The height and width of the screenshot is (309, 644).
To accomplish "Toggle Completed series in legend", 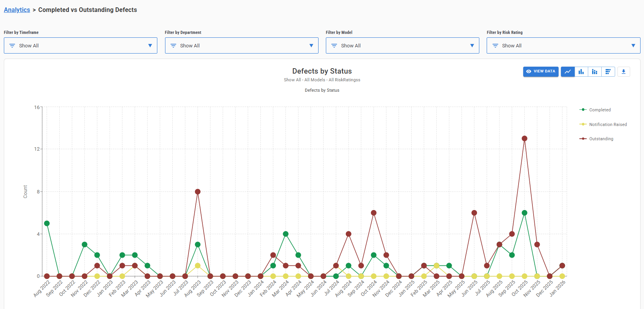I will [x=599, y=110].
